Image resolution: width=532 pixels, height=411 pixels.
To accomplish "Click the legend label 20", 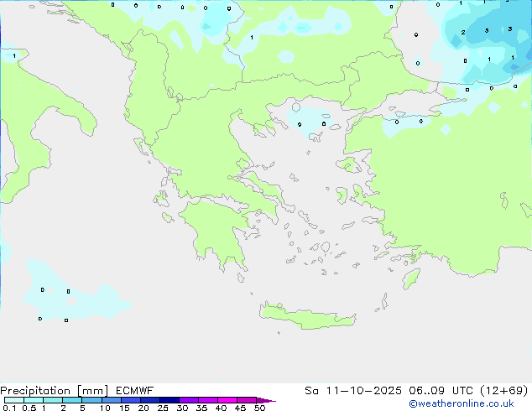I will 143,408.
